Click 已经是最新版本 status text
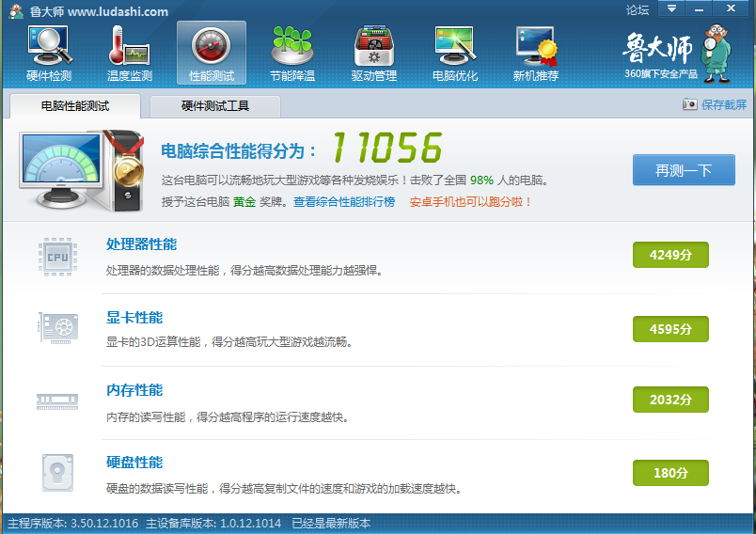The image size is (756, 534). pos(331,524)
